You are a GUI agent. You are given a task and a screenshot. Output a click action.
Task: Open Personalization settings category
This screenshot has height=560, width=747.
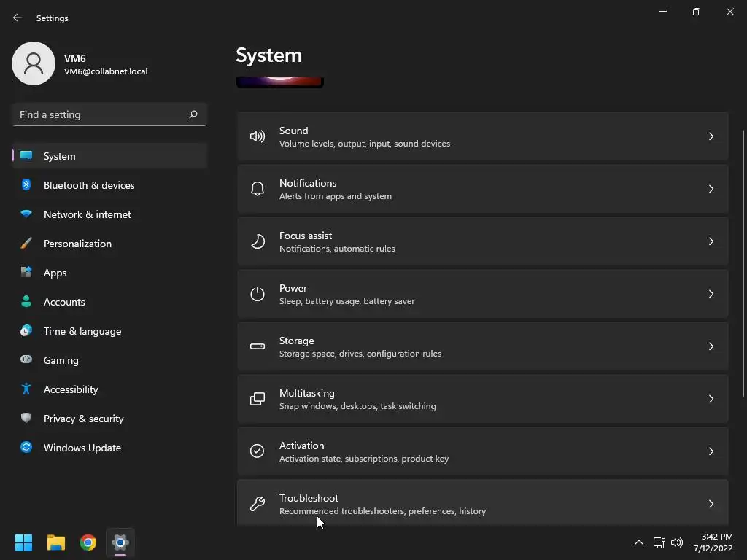(77, 244)
